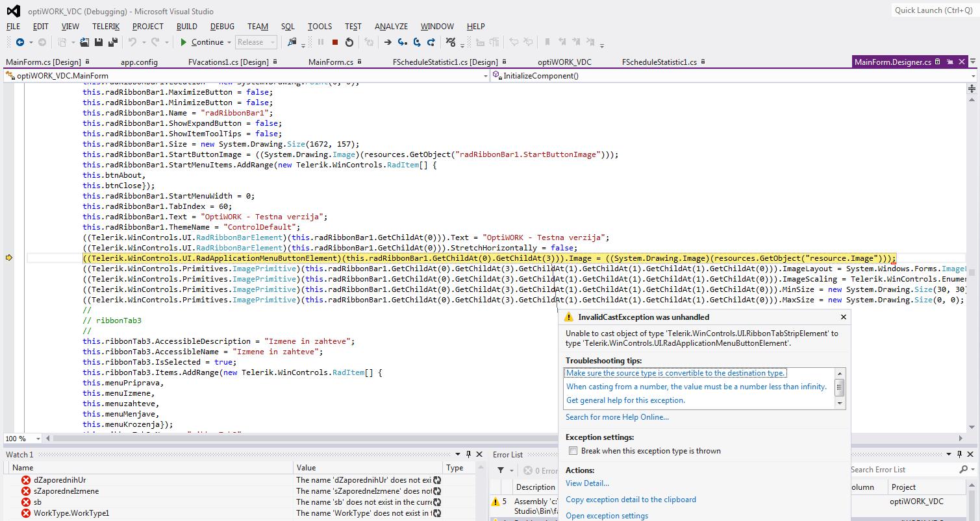Viewport: 980px width, 521px height.
Task: Pin the Watch 1 panel
Action: tap(468, 455)
